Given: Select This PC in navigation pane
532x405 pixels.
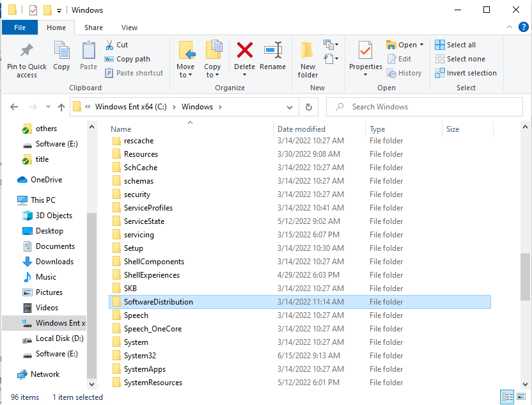Looking at the screenshot, I should click(x=36, y=200).
